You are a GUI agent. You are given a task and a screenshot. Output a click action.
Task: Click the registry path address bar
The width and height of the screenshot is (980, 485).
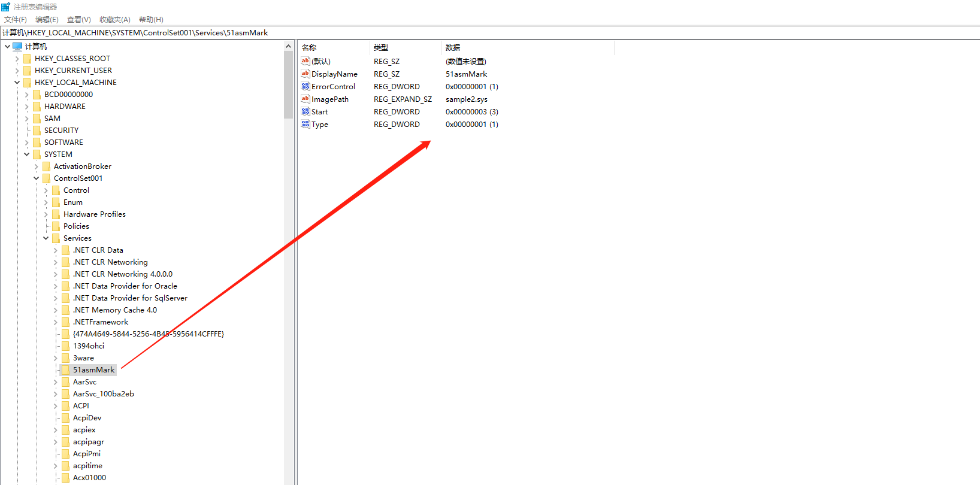click(479, 33)
